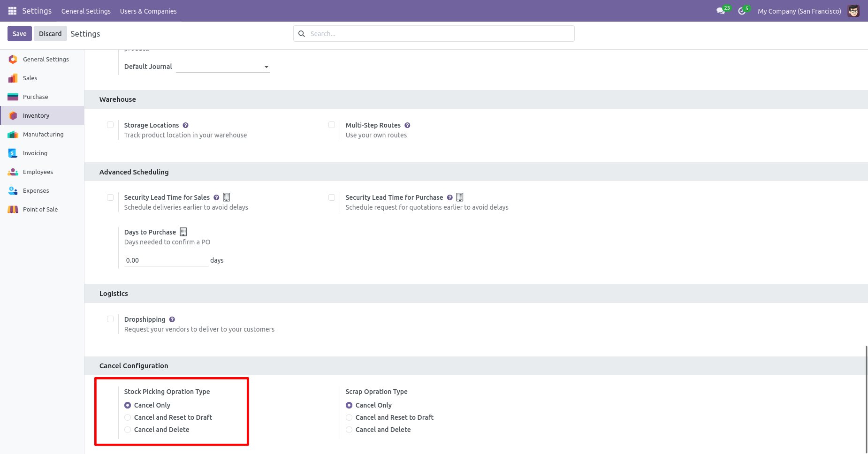This screenshot has height=454, width=868.
Task: Save the settings changes
Action: tap(20, 34)
